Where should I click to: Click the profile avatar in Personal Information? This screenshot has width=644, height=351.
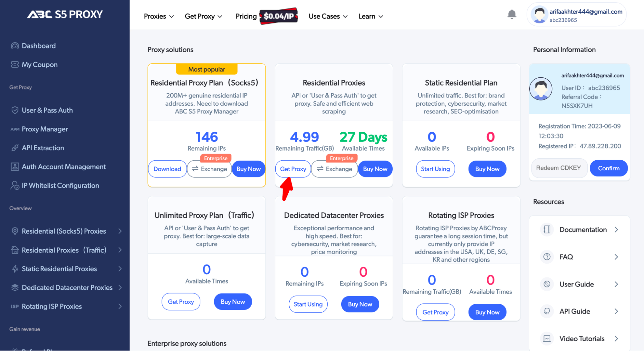point(541,89)
